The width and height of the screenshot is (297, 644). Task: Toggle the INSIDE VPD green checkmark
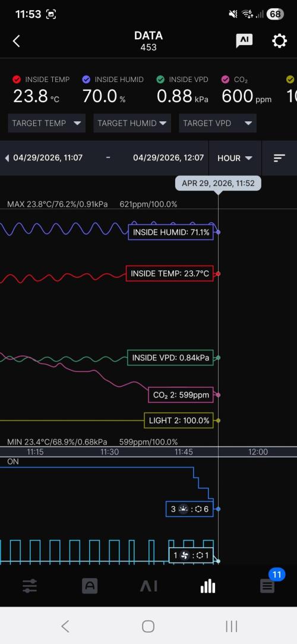[x=160, y=79]
